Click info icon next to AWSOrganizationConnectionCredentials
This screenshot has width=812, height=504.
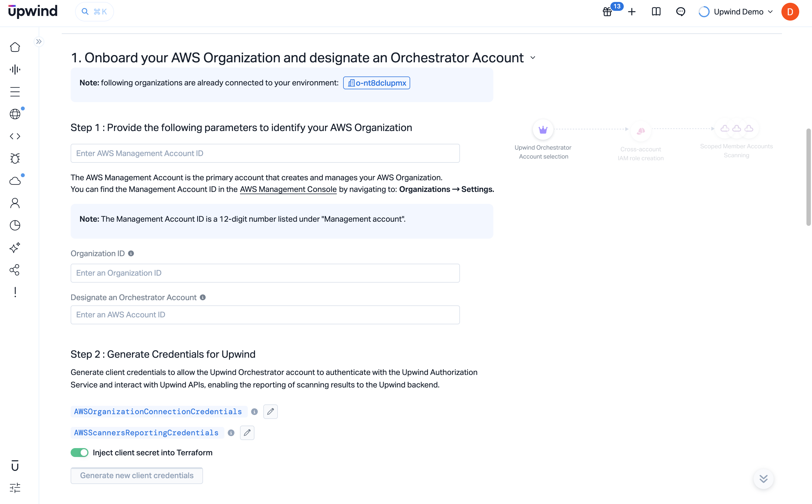point(254,412)
